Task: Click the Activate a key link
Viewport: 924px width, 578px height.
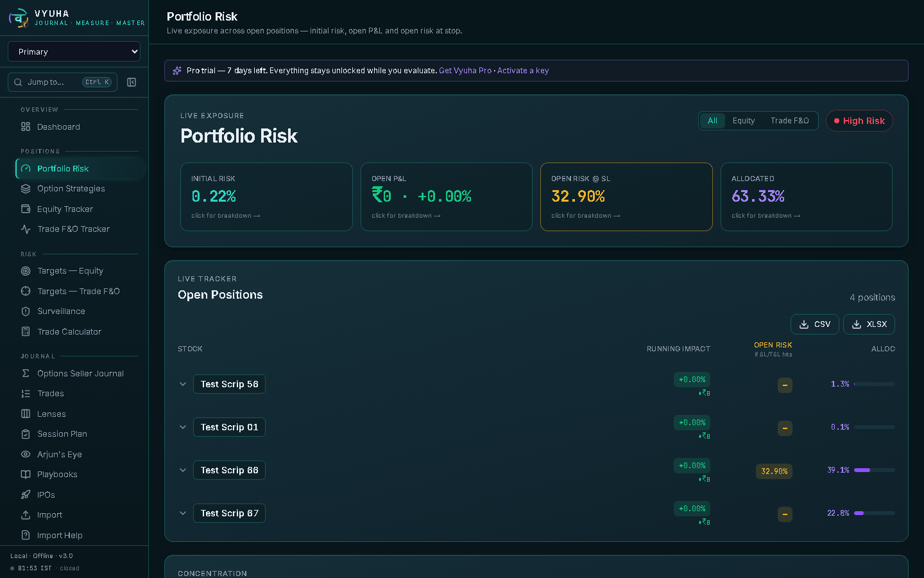Action: (523, 71)
